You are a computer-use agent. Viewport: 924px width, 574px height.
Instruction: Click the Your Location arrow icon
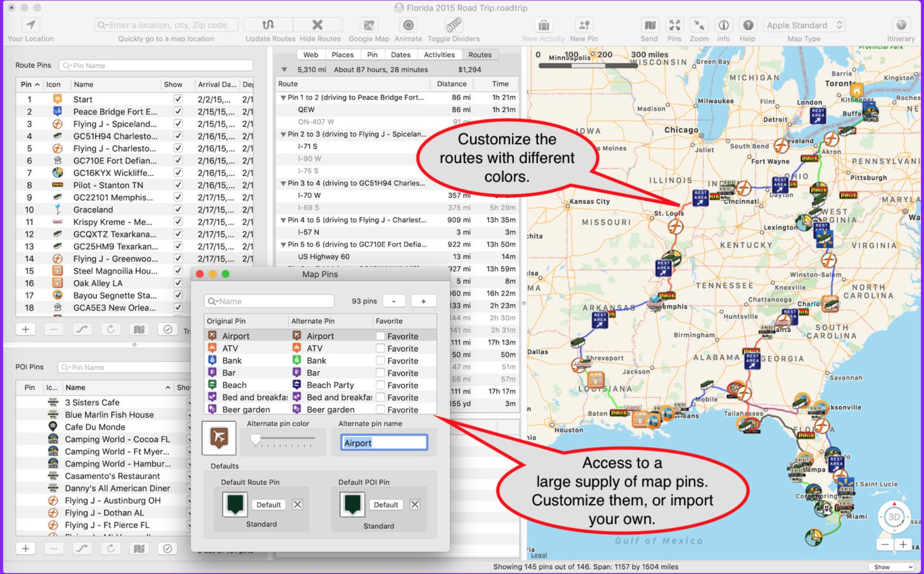[x=31, y=25]
